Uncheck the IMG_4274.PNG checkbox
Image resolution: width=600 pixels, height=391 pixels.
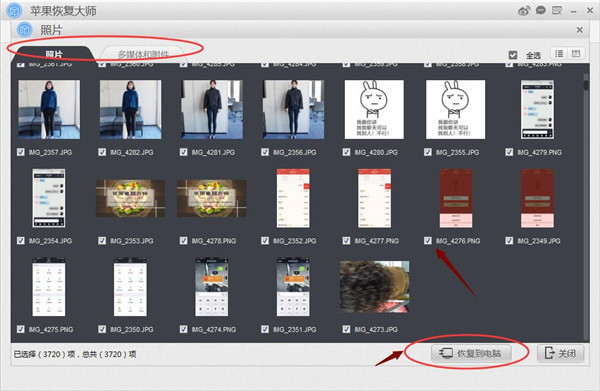(183, 329)
